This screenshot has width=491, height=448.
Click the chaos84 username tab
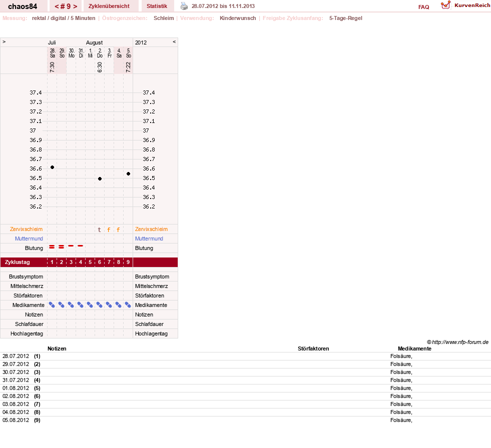click(23, 6)
